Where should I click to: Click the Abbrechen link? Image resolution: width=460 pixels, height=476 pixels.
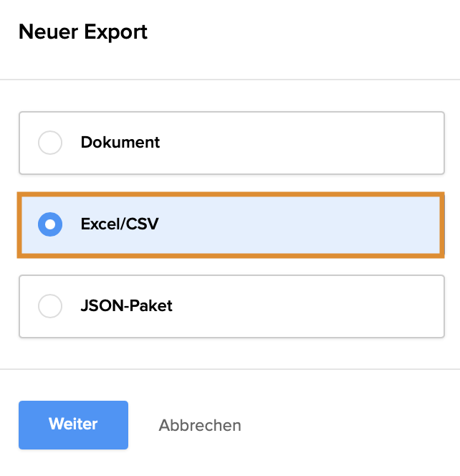200,425
